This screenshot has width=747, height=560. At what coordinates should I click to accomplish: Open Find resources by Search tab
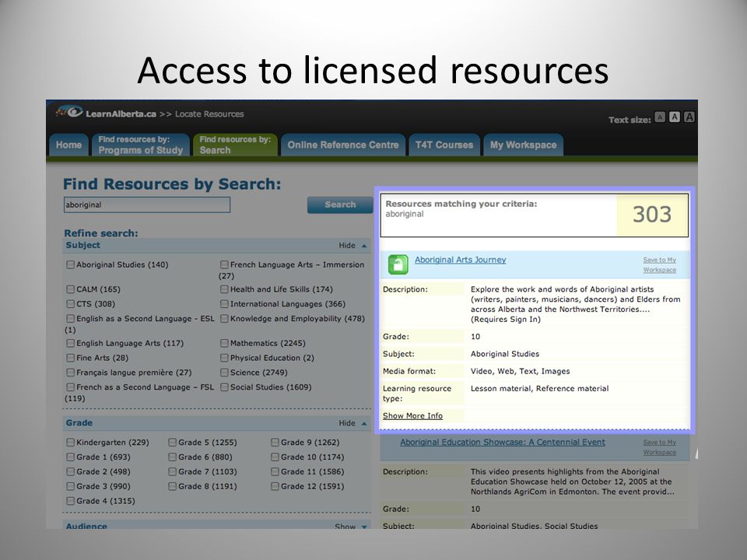tap(235, 145)
